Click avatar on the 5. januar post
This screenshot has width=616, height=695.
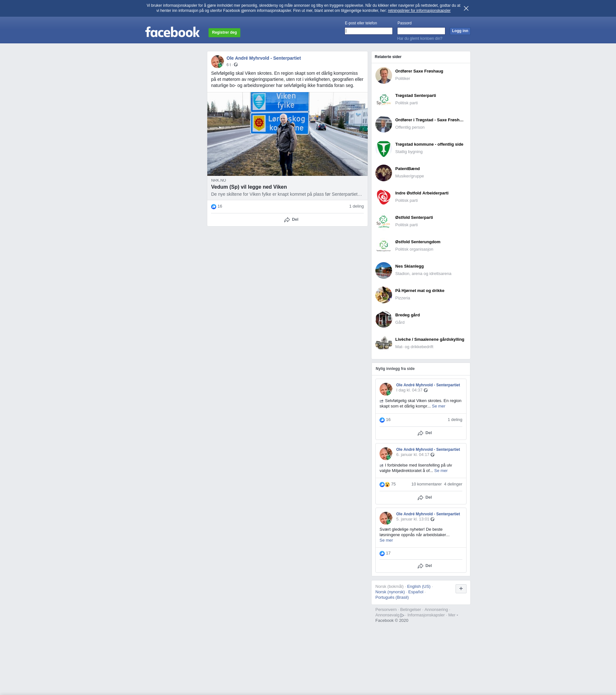click(386, 518)
